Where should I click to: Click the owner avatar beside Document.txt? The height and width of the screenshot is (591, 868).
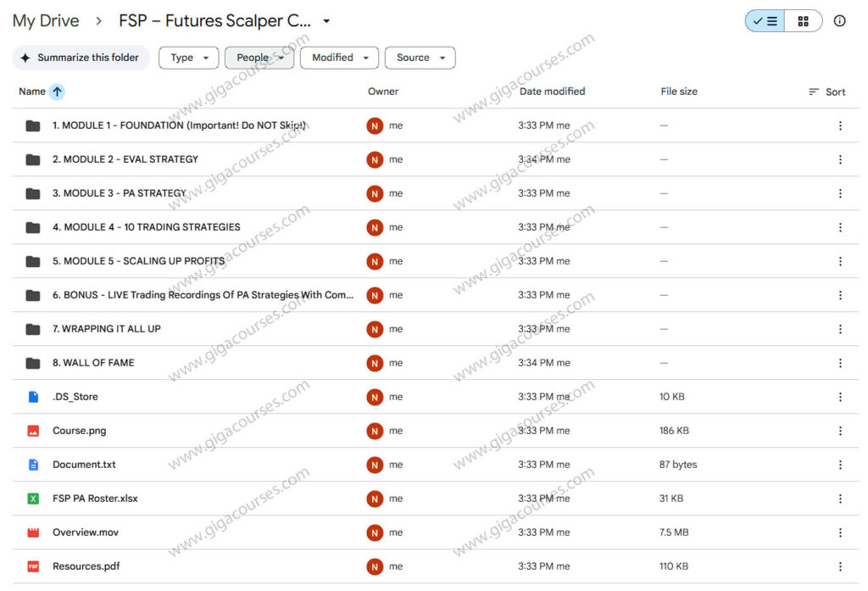coord(375,464)
